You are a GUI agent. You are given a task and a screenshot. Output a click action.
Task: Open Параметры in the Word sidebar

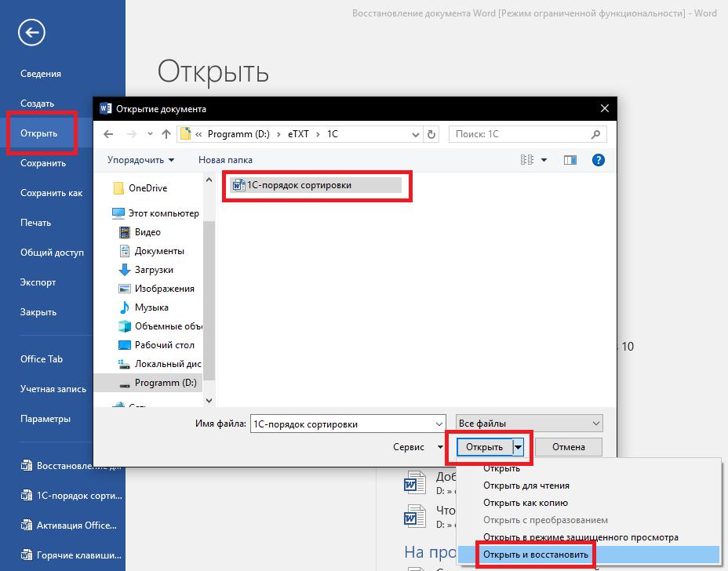tap(45, 419)
